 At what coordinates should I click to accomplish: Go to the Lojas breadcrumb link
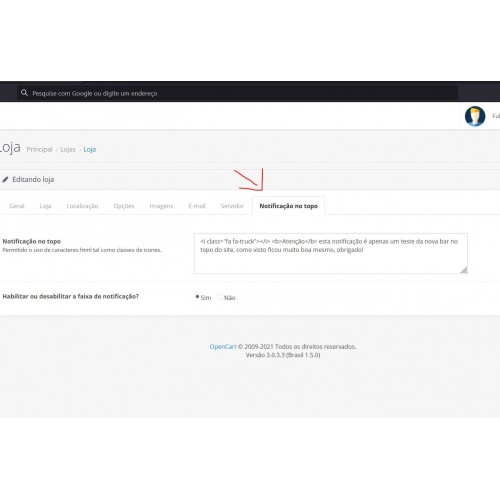pyautogui.click(x=68, y=149)
